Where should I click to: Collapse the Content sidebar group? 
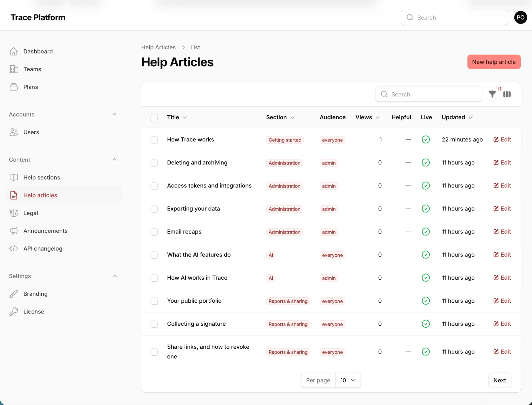click(x=114, y=160)
